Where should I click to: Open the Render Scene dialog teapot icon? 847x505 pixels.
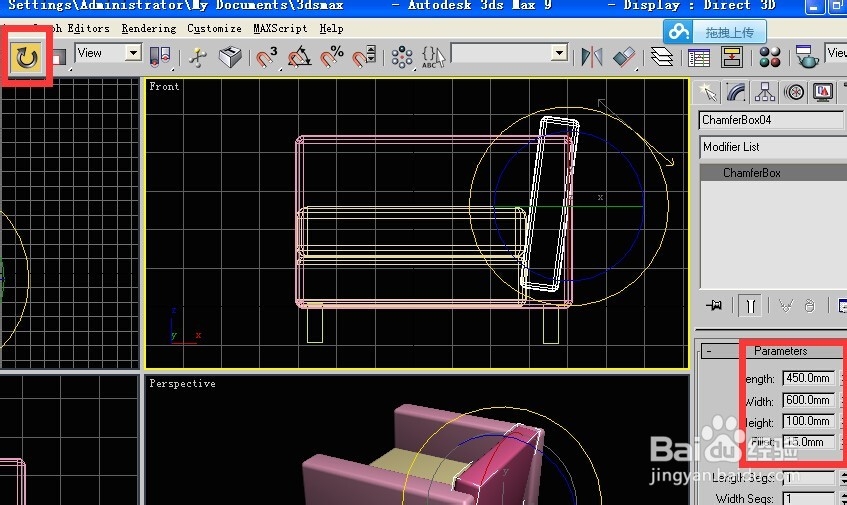click(x=807, y=57)
